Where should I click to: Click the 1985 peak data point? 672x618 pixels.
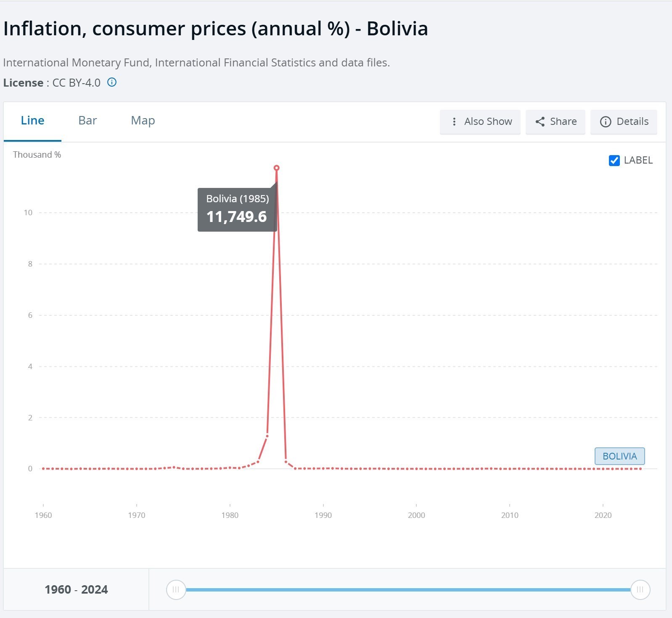tap(276, 168)
